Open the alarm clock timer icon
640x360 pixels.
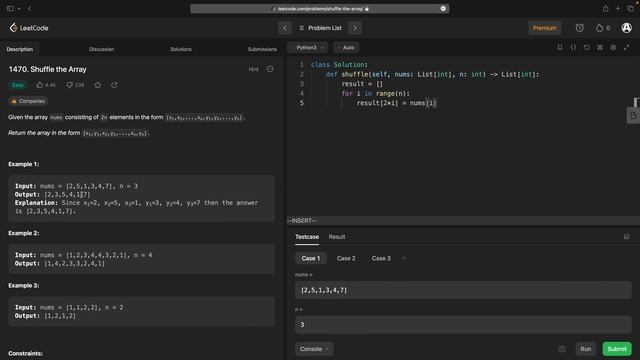[x=579, y=28]
